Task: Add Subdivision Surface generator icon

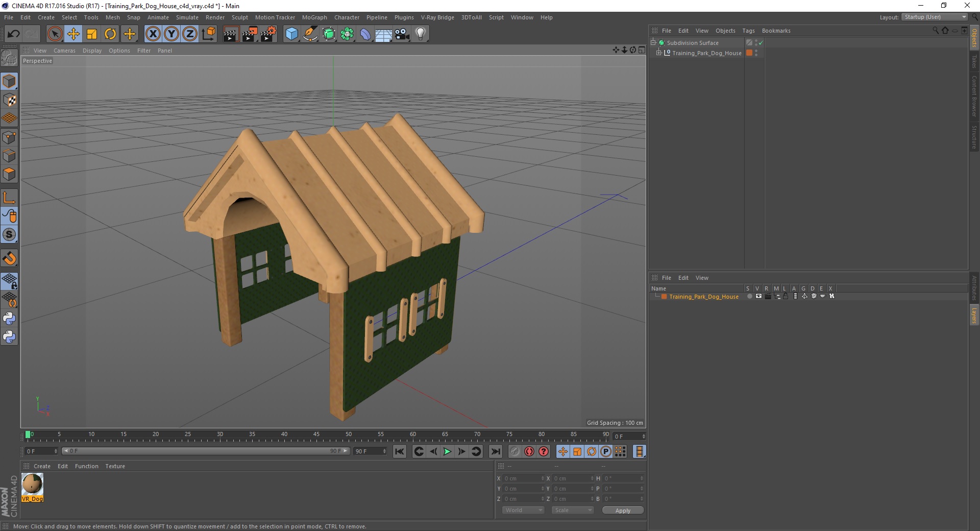Action: click(x=329, y=34)
